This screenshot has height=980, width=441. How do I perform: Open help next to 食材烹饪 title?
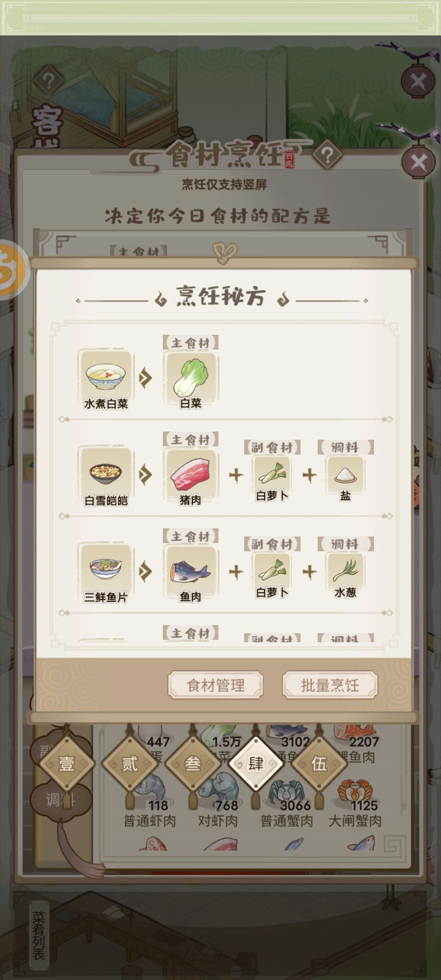327,155
